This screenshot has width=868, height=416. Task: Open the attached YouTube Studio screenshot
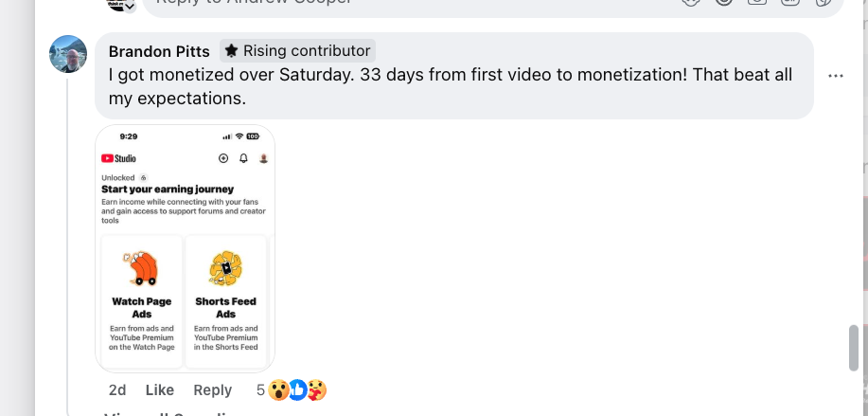tap(186, 248)
